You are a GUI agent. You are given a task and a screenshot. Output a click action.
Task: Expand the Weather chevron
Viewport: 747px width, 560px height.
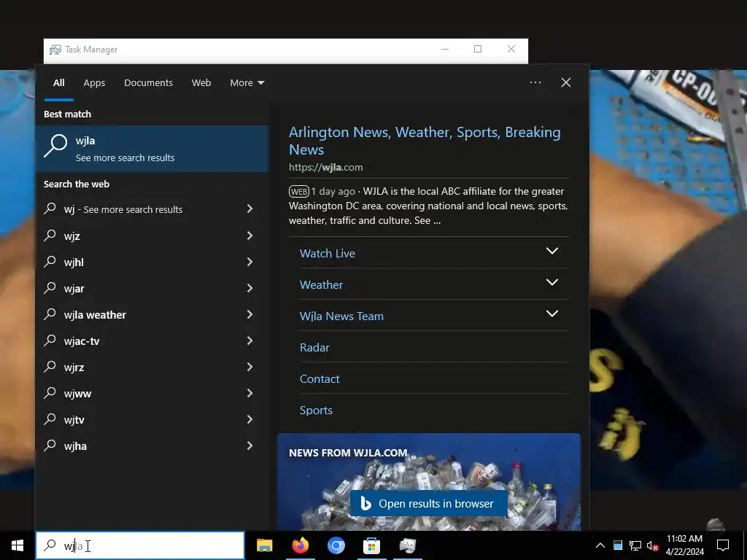551,282
